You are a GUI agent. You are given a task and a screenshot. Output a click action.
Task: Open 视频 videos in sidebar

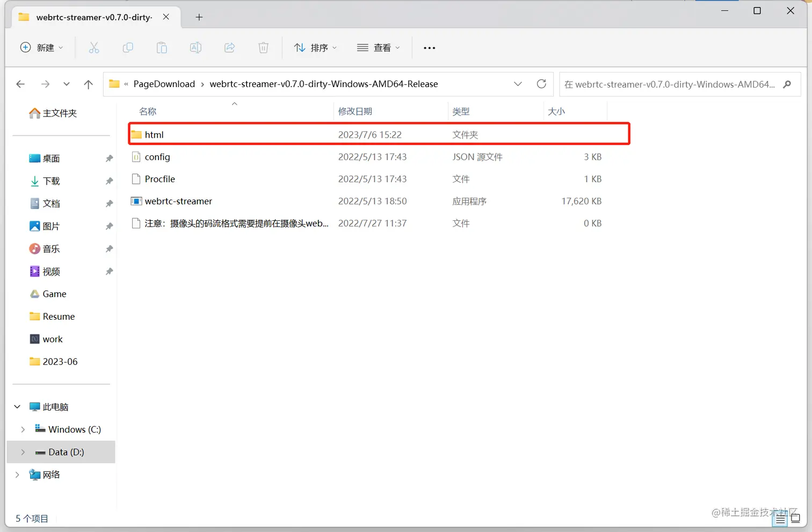(x=44, y=271)
